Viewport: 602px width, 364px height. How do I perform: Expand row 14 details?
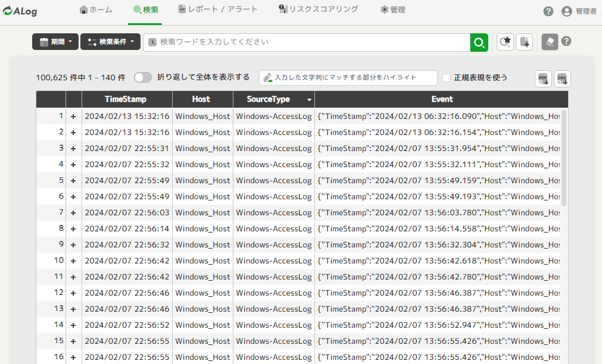73,325
